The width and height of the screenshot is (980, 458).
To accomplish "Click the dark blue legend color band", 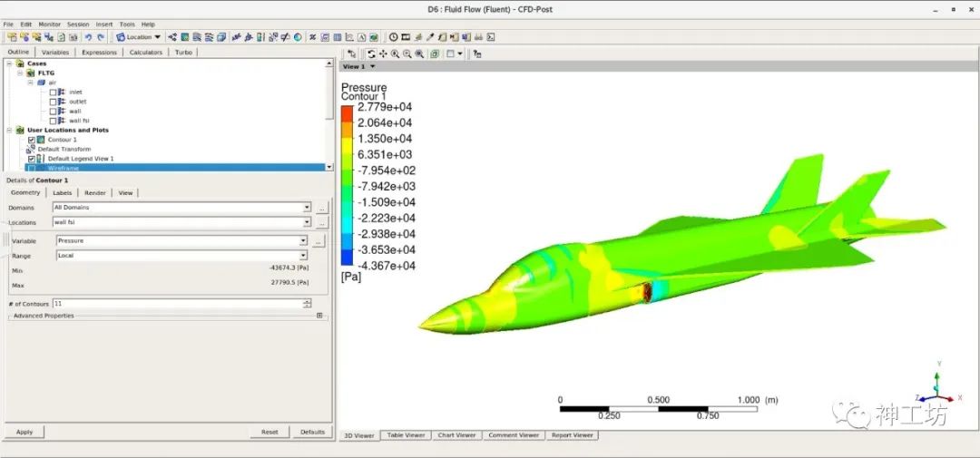I will tap(347, 258).
